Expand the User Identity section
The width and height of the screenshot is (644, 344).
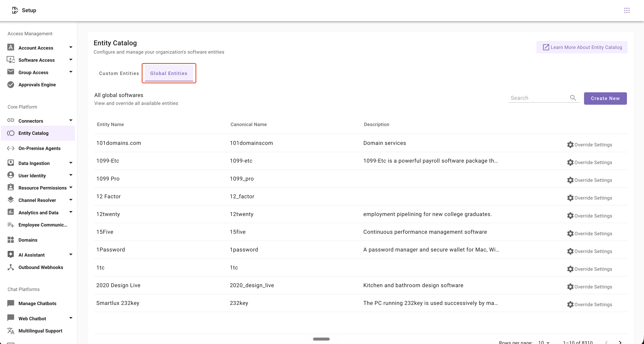71,175
